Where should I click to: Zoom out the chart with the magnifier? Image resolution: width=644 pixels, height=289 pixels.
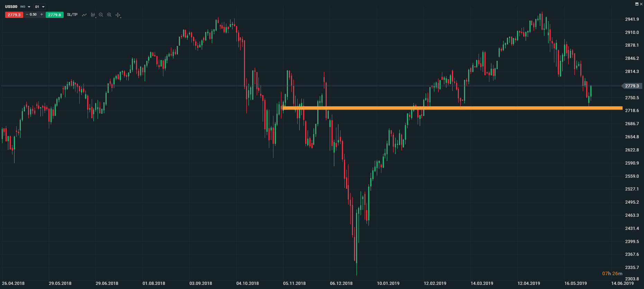[x=101, y=15]
